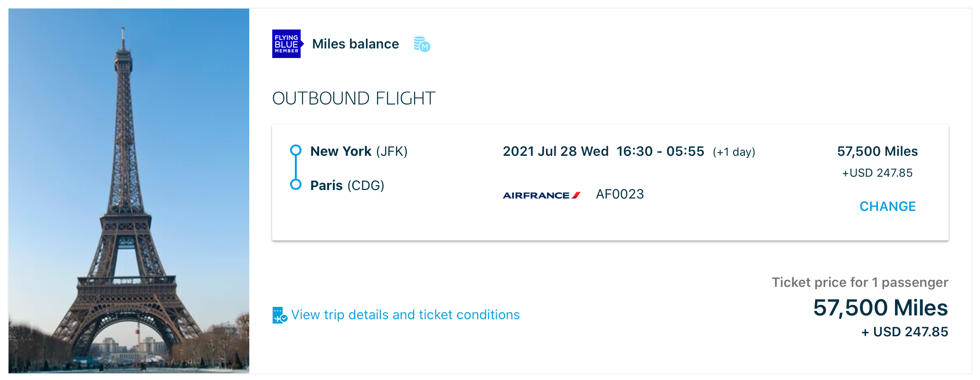This screenshot has height=380, width=980.
Task: Click the Flying Blue member badge
Action: [x=287, y=44]
